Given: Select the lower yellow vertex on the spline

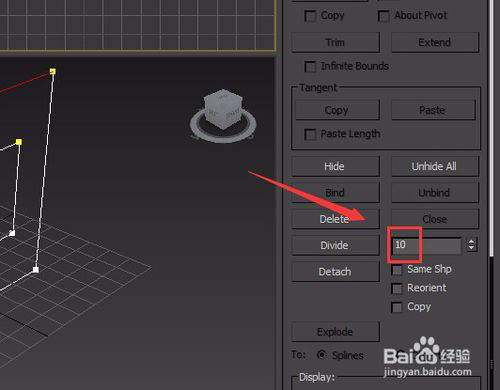Looking at the screenshot, I should (19, 142).
